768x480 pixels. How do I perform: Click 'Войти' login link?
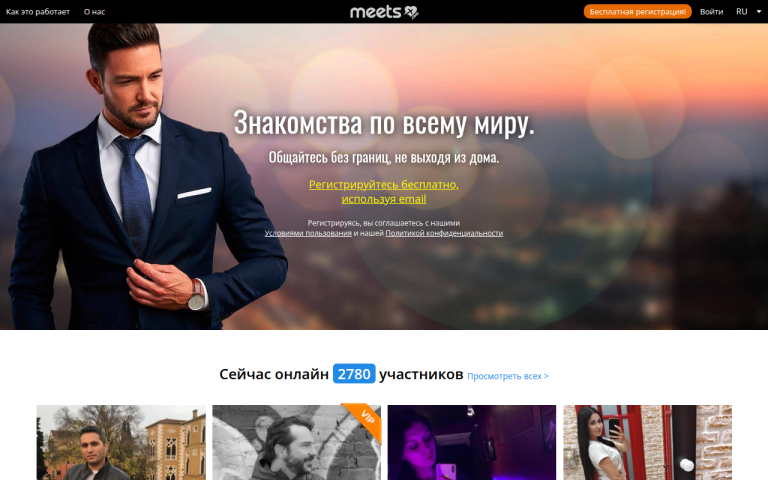click(x=711, y=12)
